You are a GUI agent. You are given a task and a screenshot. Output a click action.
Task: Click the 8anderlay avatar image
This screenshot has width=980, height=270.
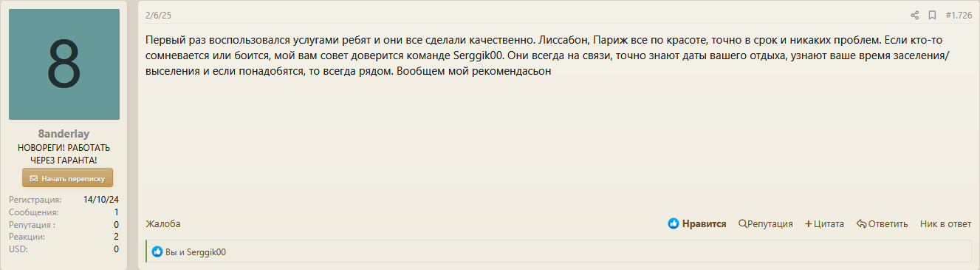pyautogui.click(x=64, y=64)
